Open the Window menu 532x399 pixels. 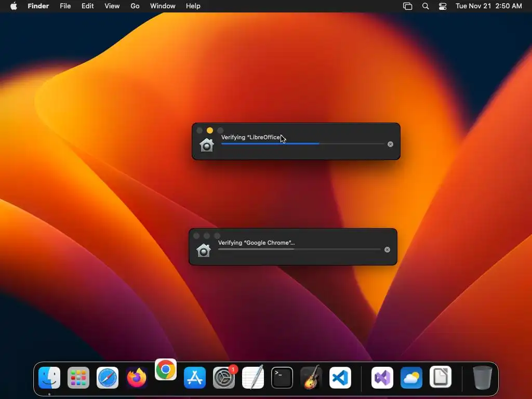click(x=163, y=6)
